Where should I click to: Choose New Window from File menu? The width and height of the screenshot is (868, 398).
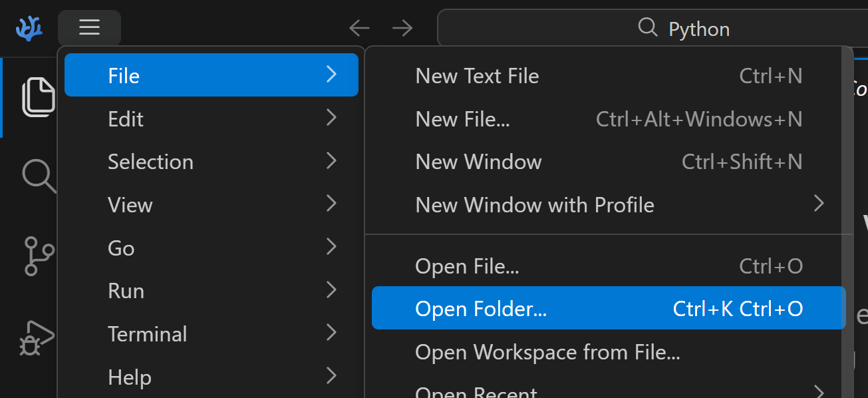608,162
